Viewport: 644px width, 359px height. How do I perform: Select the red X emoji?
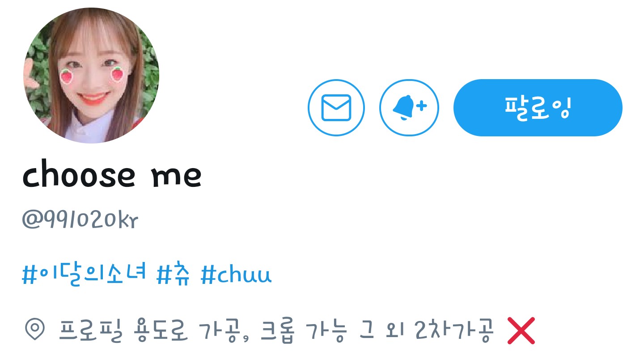coord(521,330)
